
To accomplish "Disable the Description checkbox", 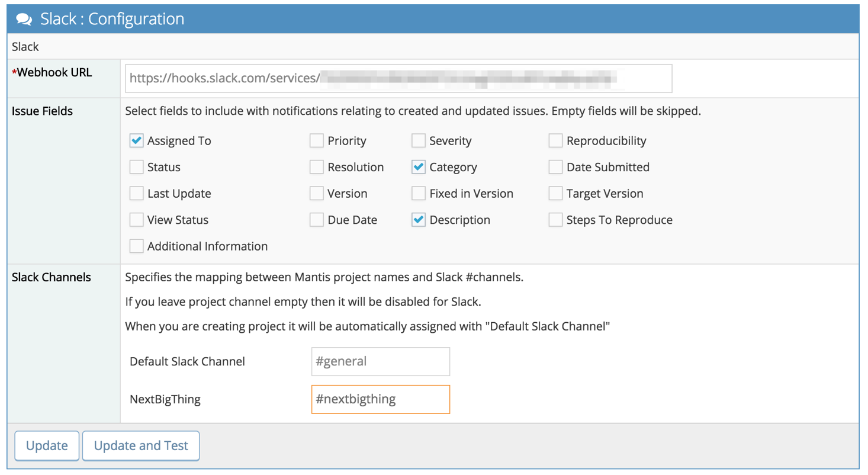I will coord(419,220).
